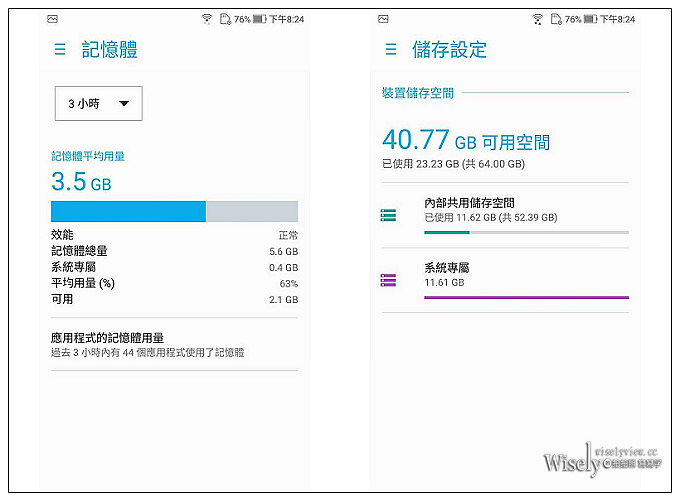Tap image notification icon in right status bar
The width and height of the screenshot is (680, 501).
coord(383,19)
